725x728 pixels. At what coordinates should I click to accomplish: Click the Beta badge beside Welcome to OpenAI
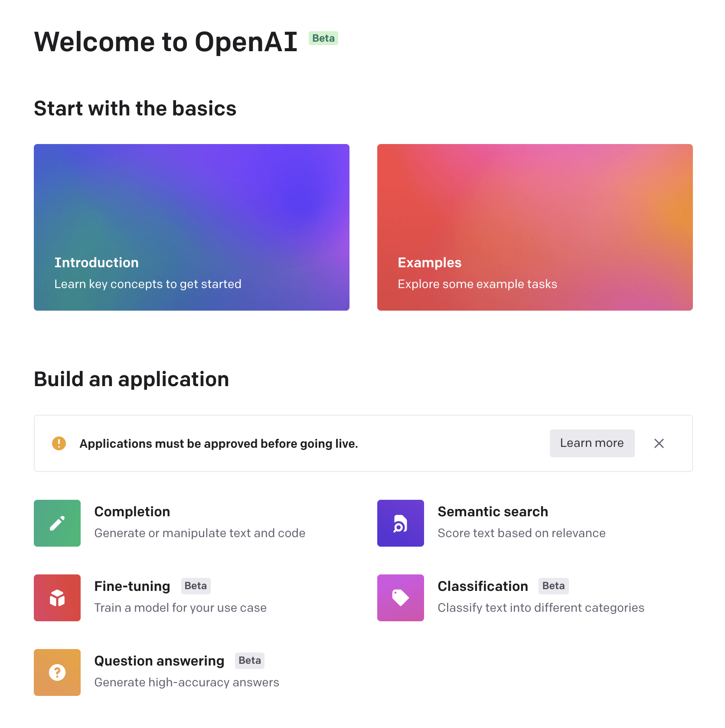(x=323, y=38)
